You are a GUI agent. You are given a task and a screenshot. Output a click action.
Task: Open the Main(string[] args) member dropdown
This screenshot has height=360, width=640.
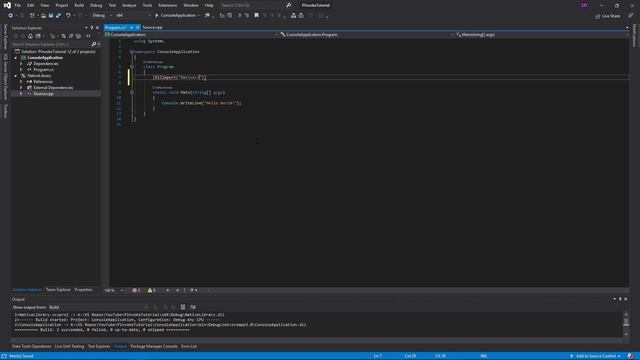click(x=542, y=35)
